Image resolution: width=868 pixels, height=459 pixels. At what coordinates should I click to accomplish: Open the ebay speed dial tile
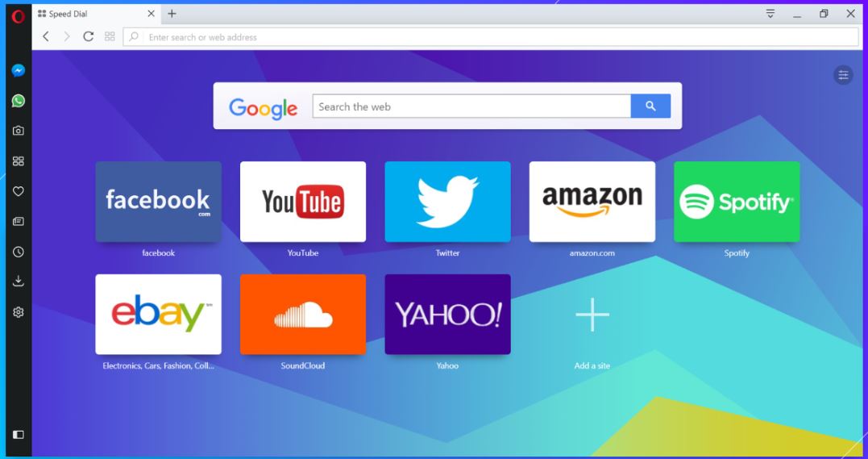(x=158, y=315)
